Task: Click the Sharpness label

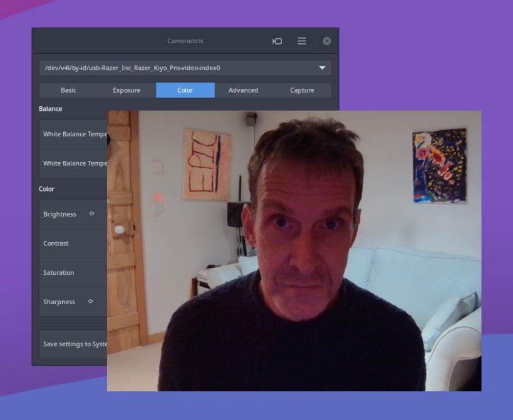Action: 59,302
